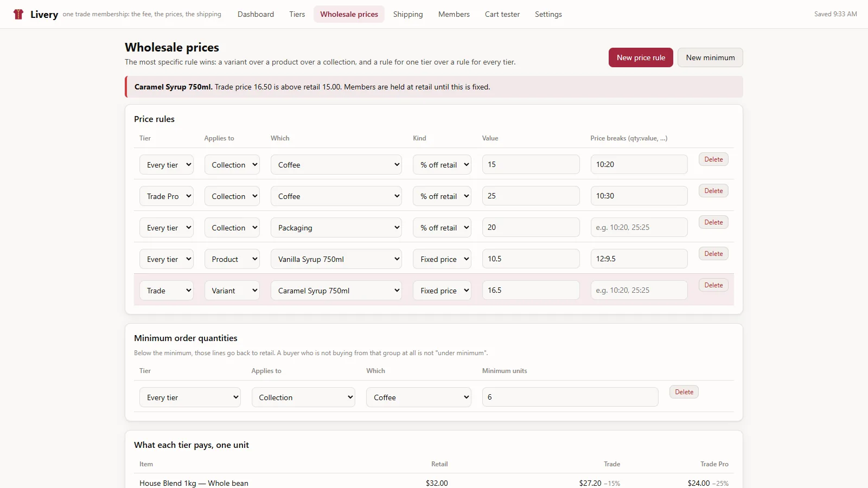The height and width of the screenshot is (488, 868).
Task: Switch to the Tiers tab
Action: [x=297, y=14]
